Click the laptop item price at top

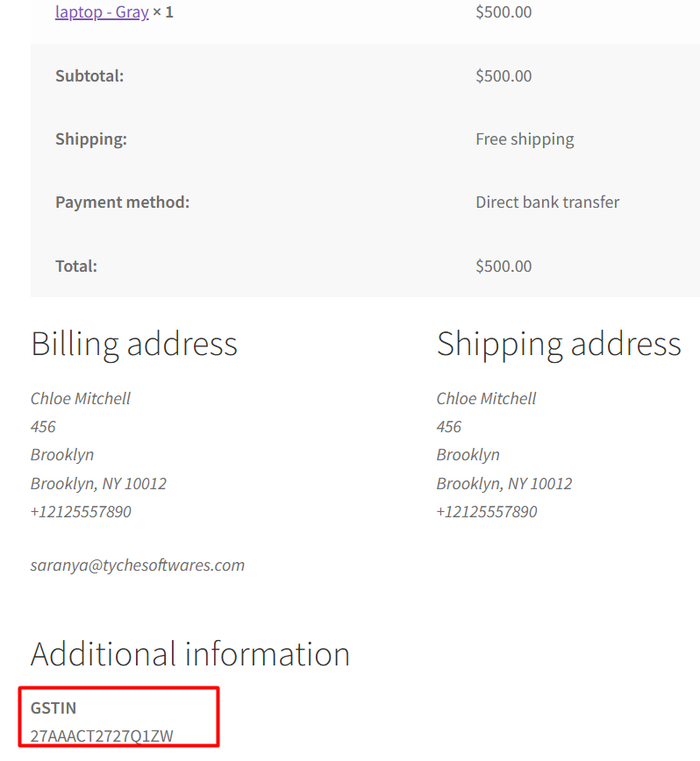point(504,12)
